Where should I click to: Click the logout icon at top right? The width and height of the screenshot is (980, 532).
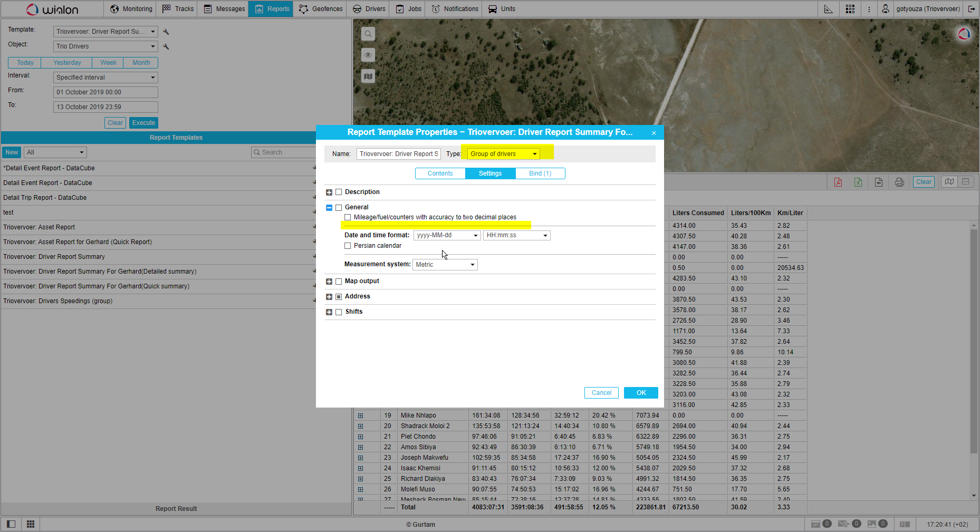pyautogui.click(x=972, y=9)
